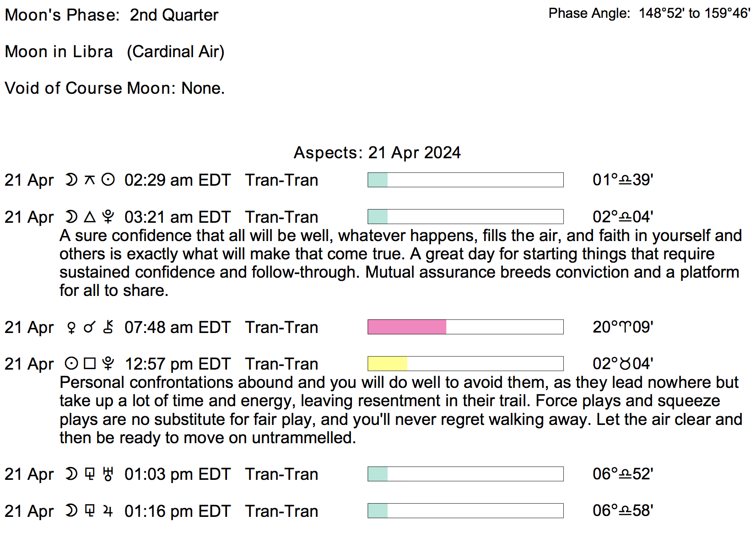
Task: Click the Chiron glyph in the 07:48 am row
Action: (108, 327)
